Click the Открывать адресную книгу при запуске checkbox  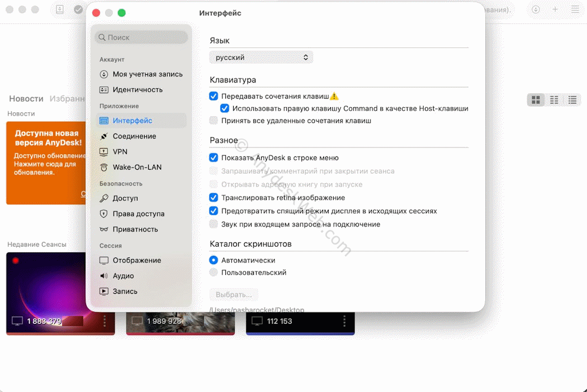[x=214, y=184]
